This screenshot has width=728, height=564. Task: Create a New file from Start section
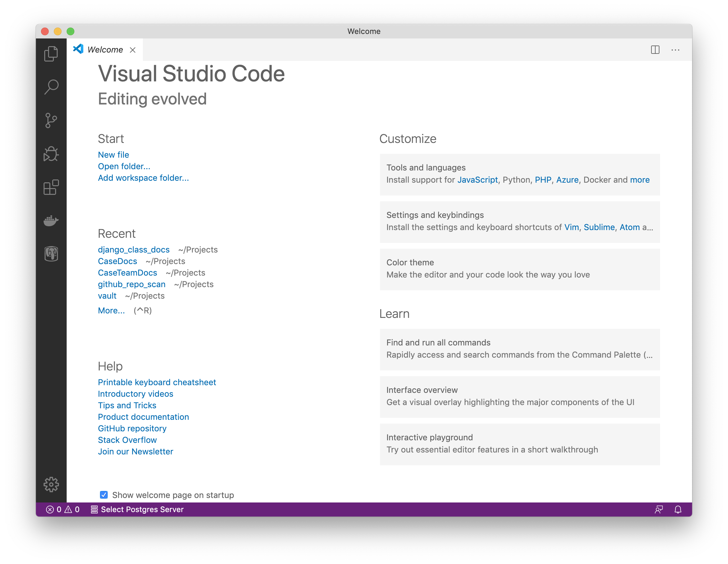113,154
